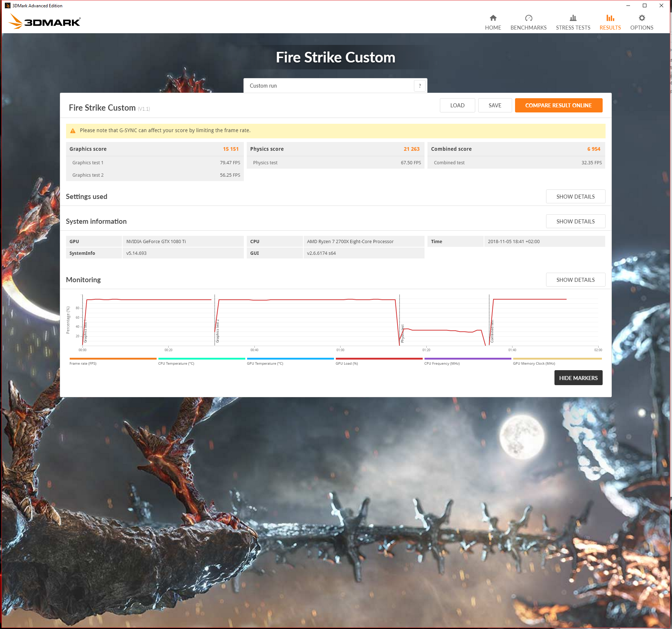Click the Combined test chart marker
The height and width of the screenshot is (629, 672).
(x=492, y=331)
